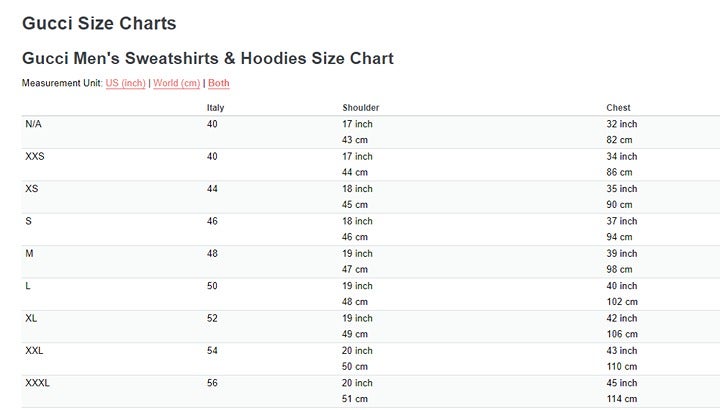Click the Chest column header
The width and height of the screenshot is (720, 410).
618,108
